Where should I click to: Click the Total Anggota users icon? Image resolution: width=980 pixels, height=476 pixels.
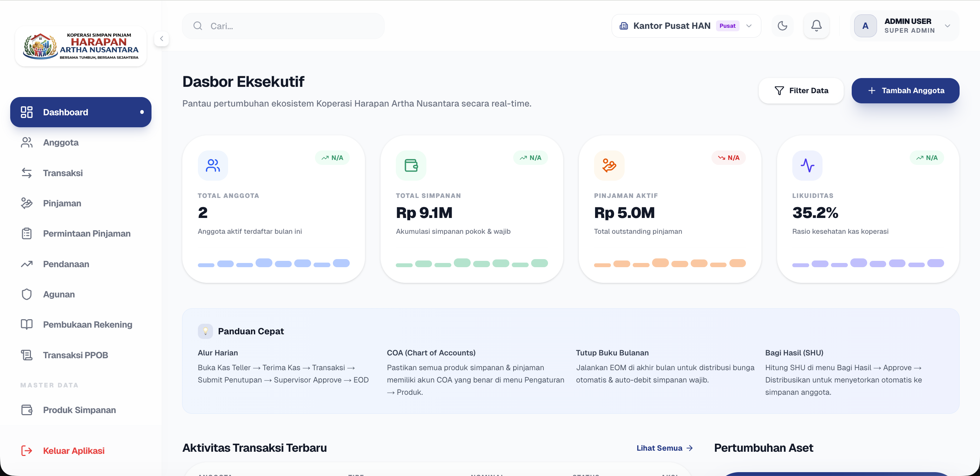click(x=213, y=166)
